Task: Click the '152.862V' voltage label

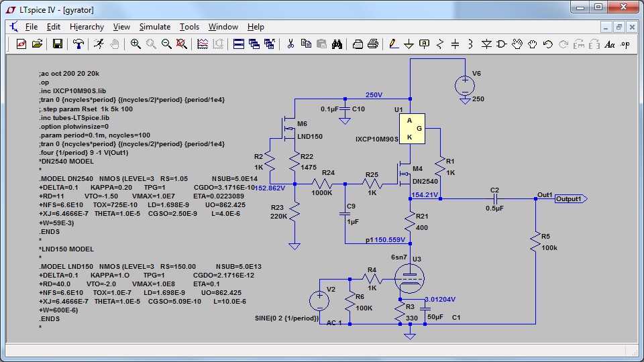Action: pyautogui.click(x=270, y=188)
